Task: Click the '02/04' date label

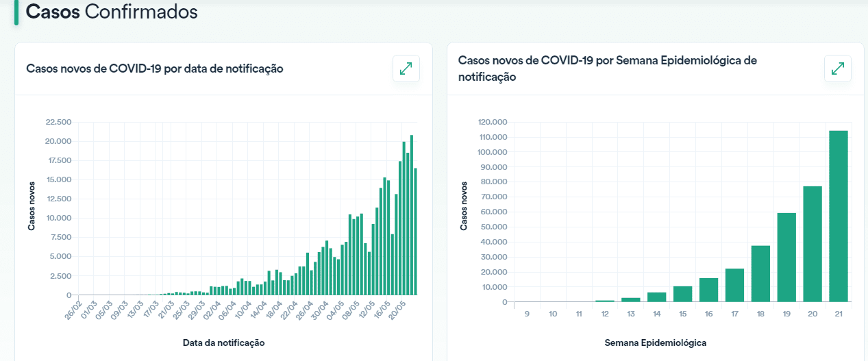Action: point(212,309)
